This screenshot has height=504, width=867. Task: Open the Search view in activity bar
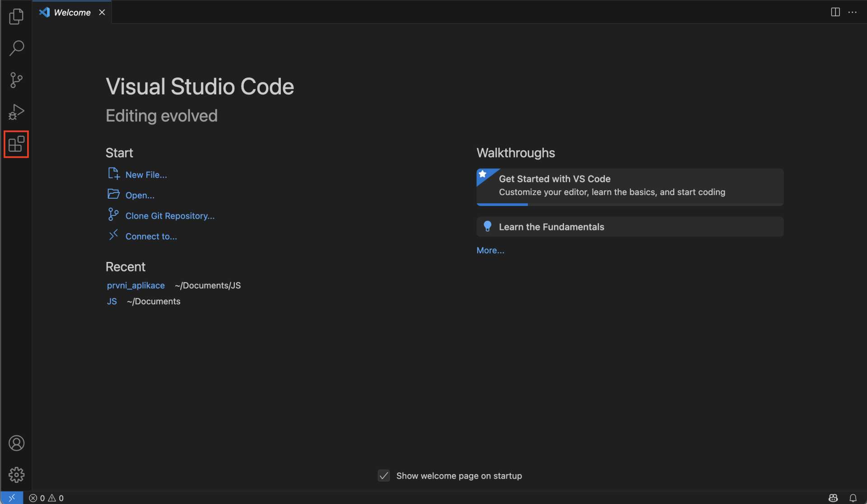(16, 48)
